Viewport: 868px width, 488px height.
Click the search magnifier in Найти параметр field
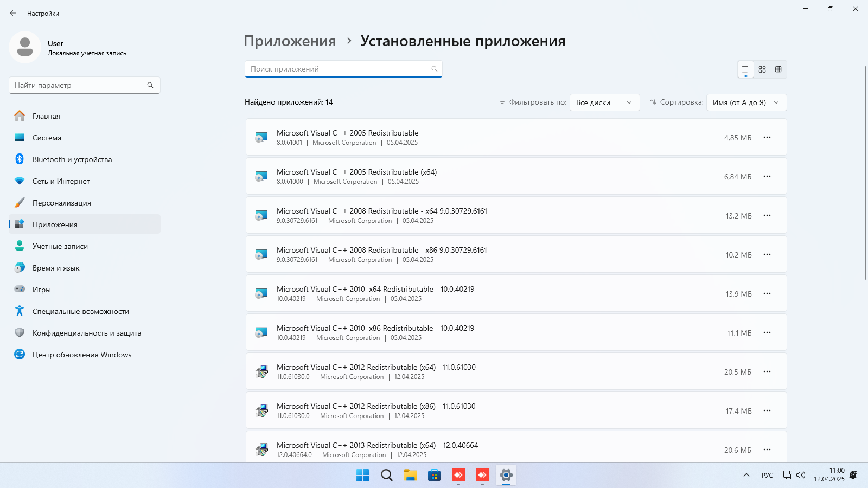click(150, 85)
